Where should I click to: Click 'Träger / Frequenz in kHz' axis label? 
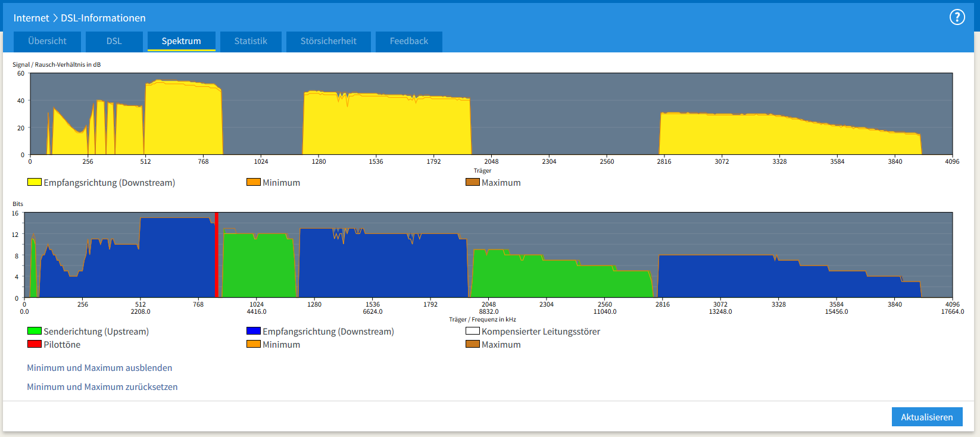pyautogui.click(x=482, y=319)
